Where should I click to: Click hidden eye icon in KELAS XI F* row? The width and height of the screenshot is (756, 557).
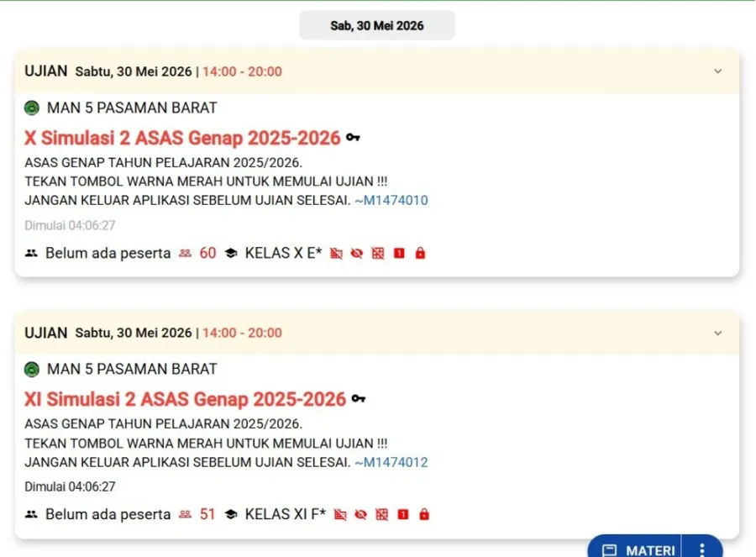(x=360, y=514)
